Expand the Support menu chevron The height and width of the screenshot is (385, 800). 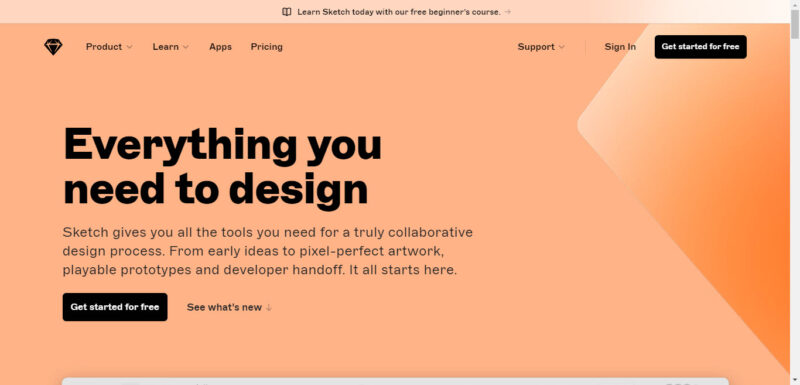click(x=562, y=47)
